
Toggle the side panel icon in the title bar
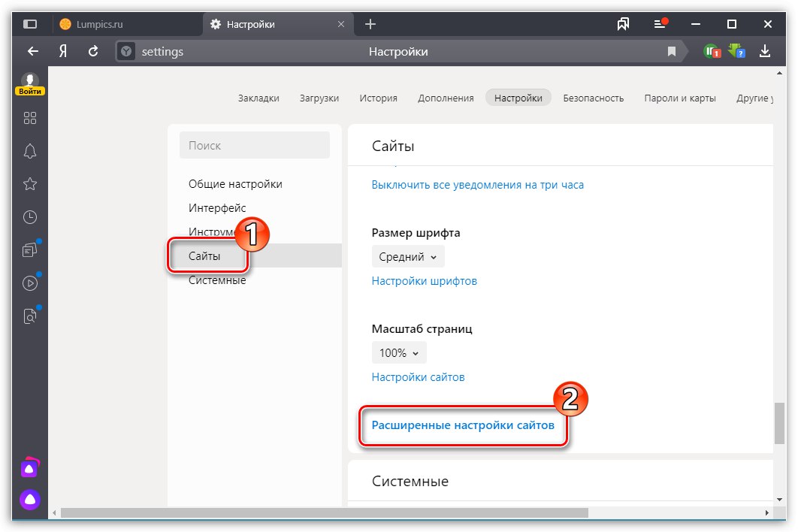(30, 24)
